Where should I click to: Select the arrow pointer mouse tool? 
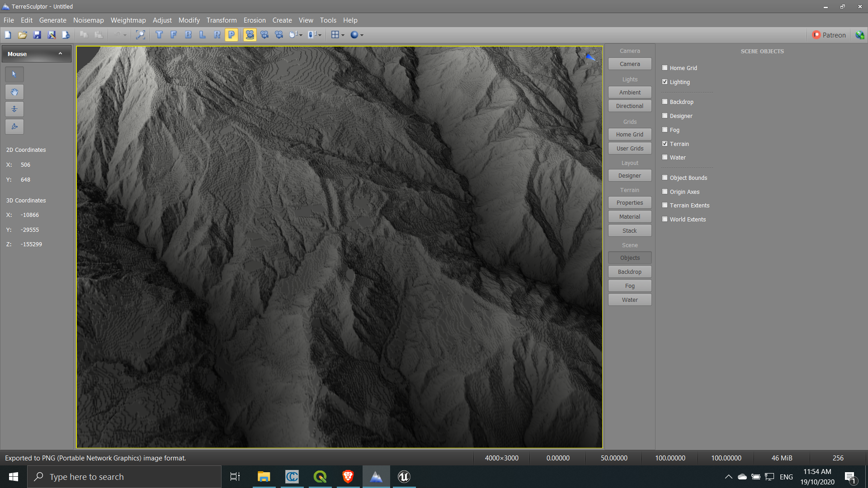[x=14, y=74]
